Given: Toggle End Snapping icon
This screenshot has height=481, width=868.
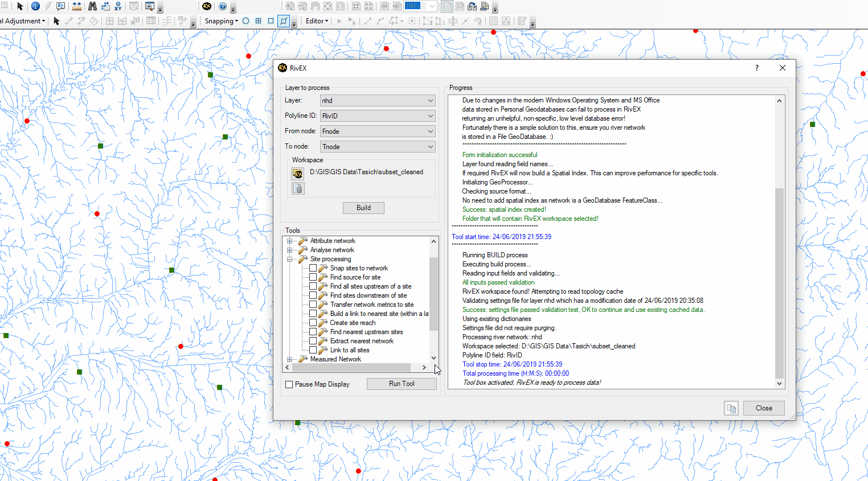Looking at the screenshot, I should pos(258,21).
